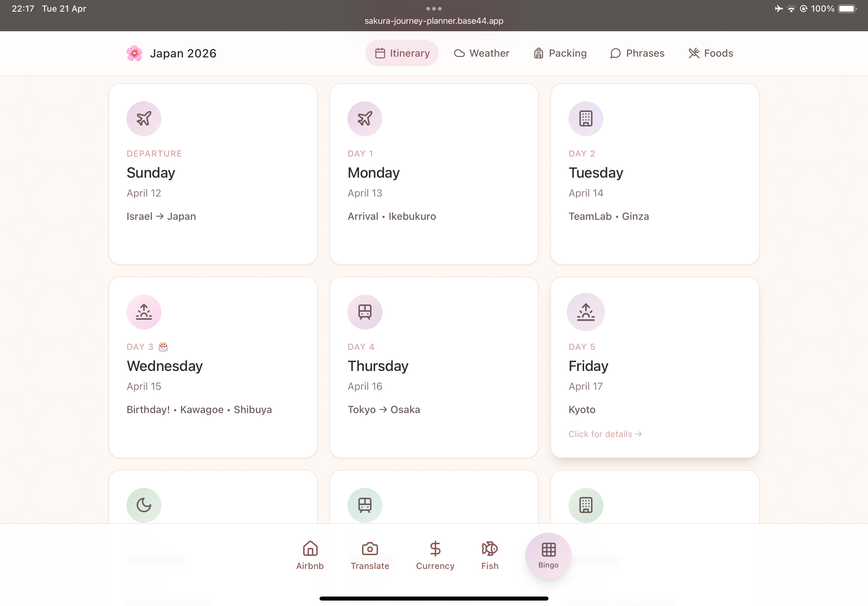Select the Monday heading

click(x=374, y=173)
